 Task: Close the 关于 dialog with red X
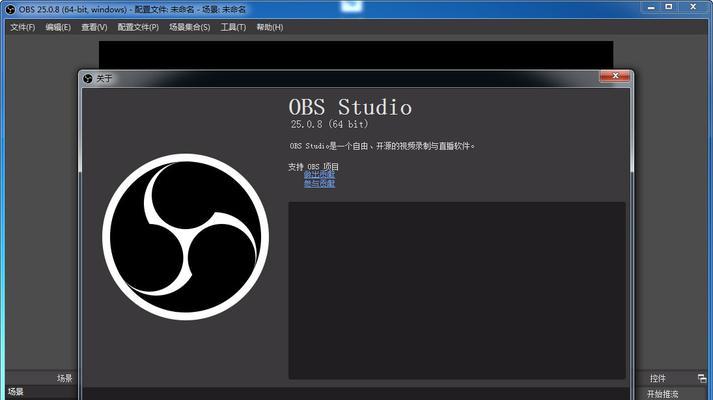point(615,76)
